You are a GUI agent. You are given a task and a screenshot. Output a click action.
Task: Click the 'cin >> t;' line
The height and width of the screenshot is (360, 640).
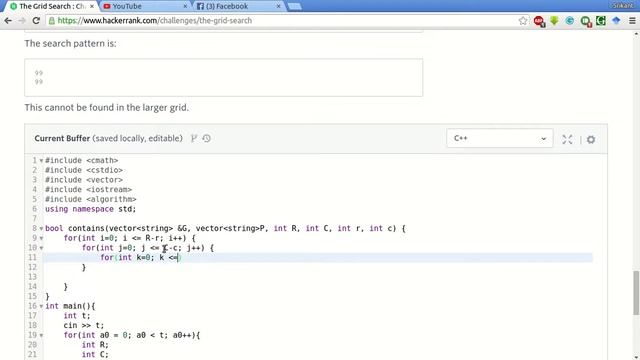coord(84,326)
